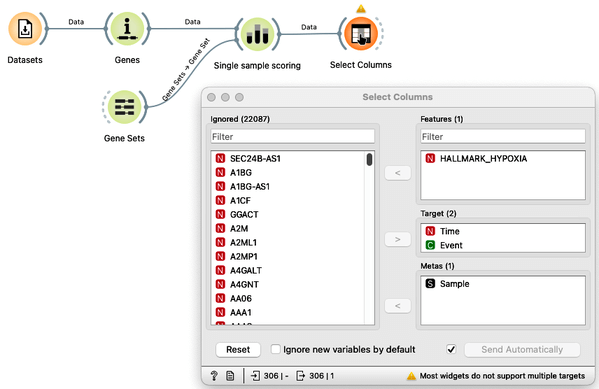The height and width of the screenshot is (389, 599).
Task: Open the help question mark icon
Action: tap(214, 376)
